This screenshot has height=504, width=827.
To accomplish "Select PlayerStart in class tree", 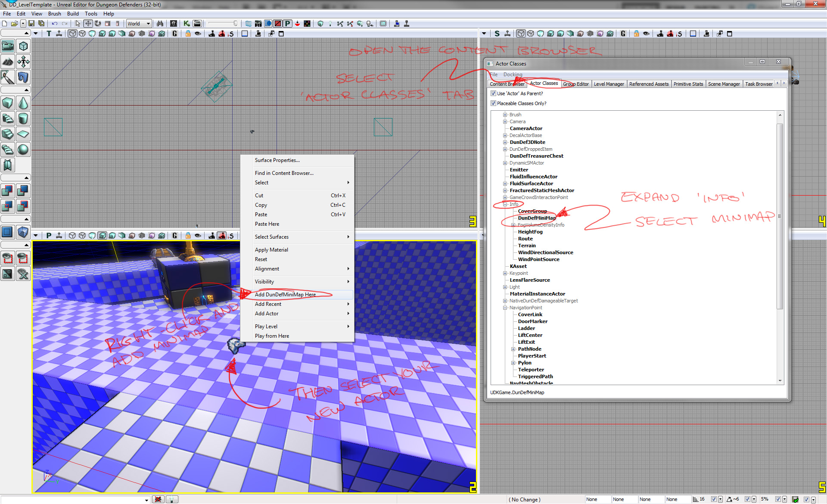I will click(532, 356).
